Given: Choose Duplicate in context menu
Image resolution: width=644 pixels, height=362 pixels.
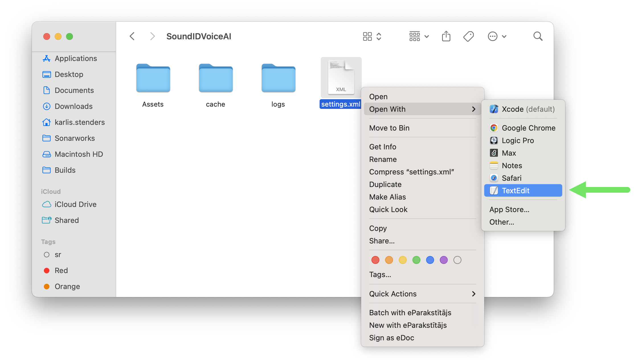Looking at the screenshot, I should coord(422,184).
